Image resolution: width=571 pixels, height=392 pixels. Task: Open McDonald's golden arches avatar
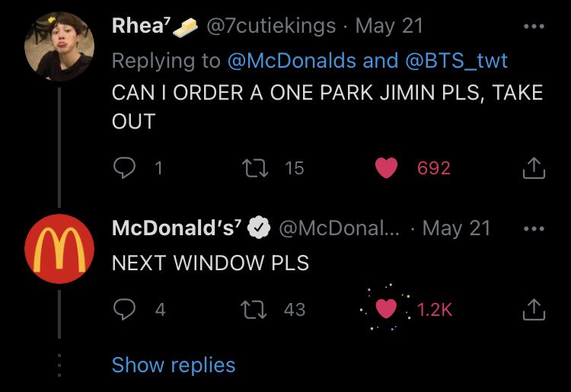[x=59, y=249]
